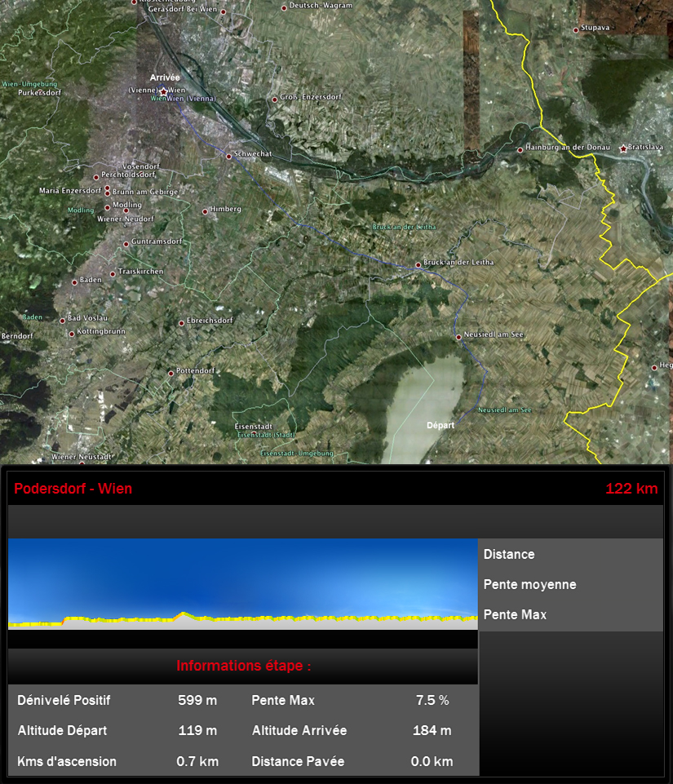Select the Stupava marker dot

pyautogui.click(x=575, y=30)
